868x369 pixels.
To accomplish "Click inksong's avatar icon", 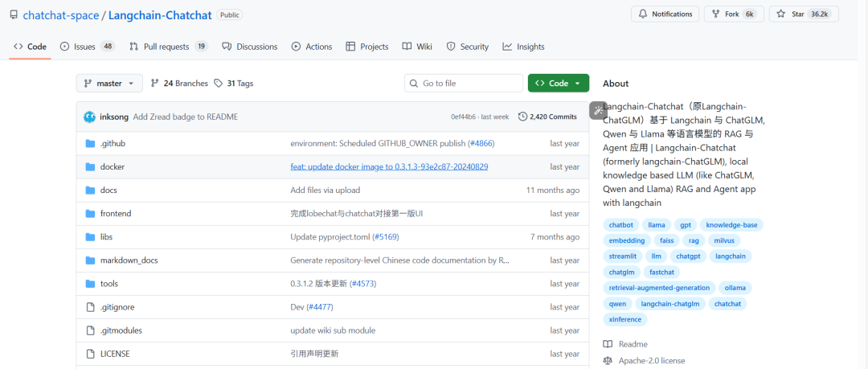I will pyautogui.click(x=89, y=117).
